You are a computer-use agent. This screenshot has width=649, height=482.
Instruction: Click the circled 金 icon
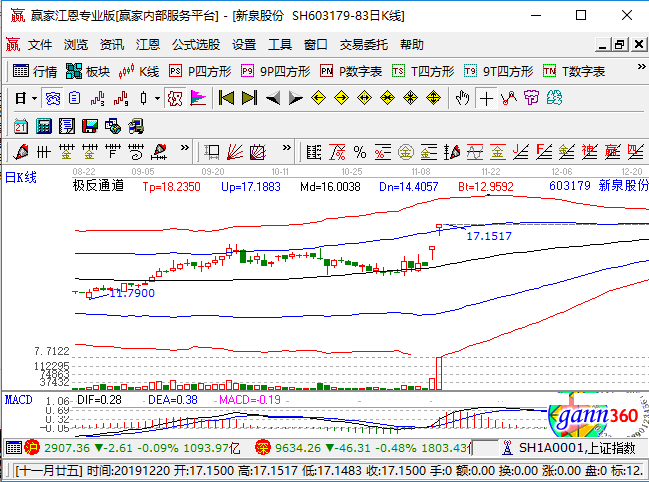point(406,152)
